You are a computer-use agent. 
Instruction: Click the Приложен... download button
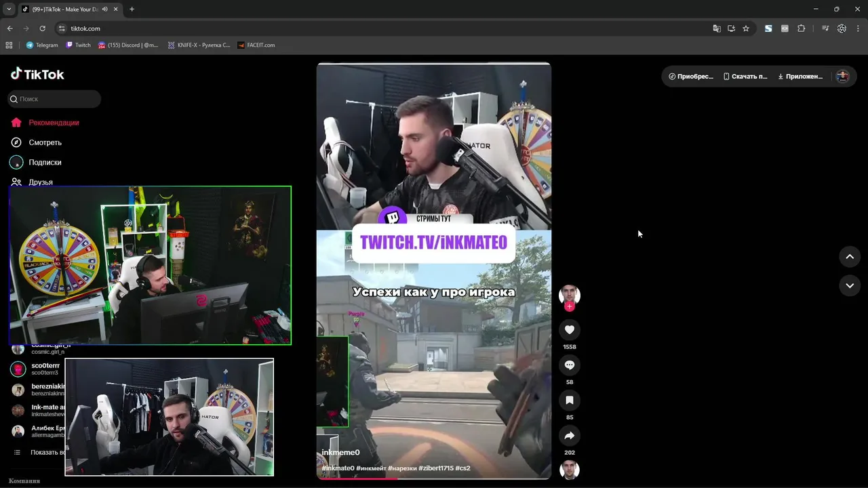[x=800, y=77]
